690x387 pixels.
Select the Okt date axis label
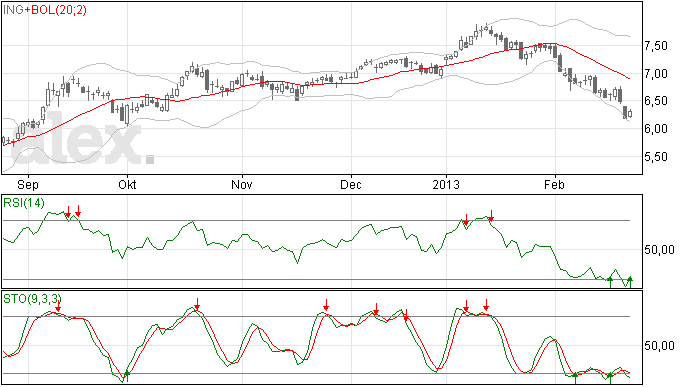[127, 184]
